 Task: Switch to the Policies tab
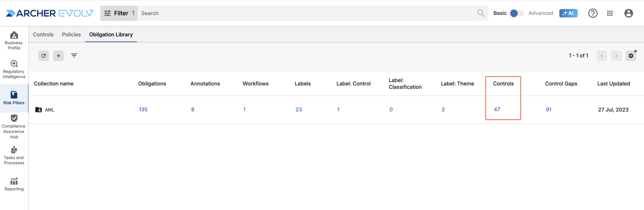(x=71, y=34)
